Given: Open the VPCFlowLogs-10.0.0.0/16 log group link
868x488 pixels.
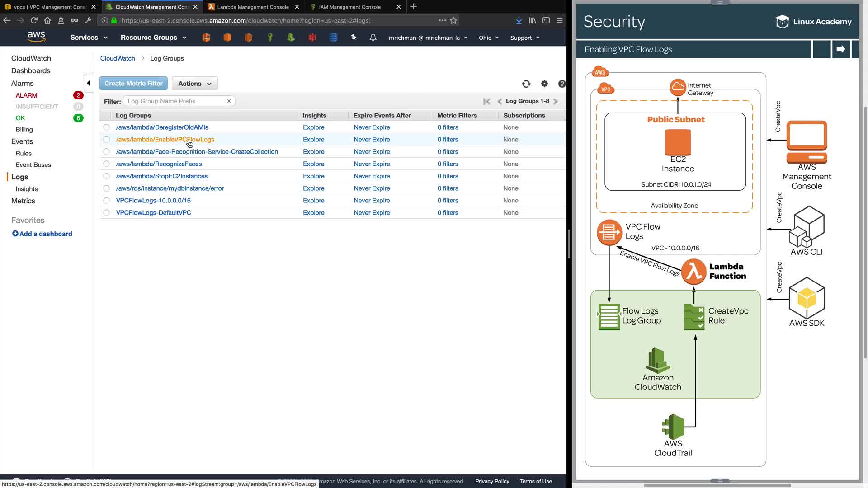Looking at the screenshot, I should pos(153,201).
